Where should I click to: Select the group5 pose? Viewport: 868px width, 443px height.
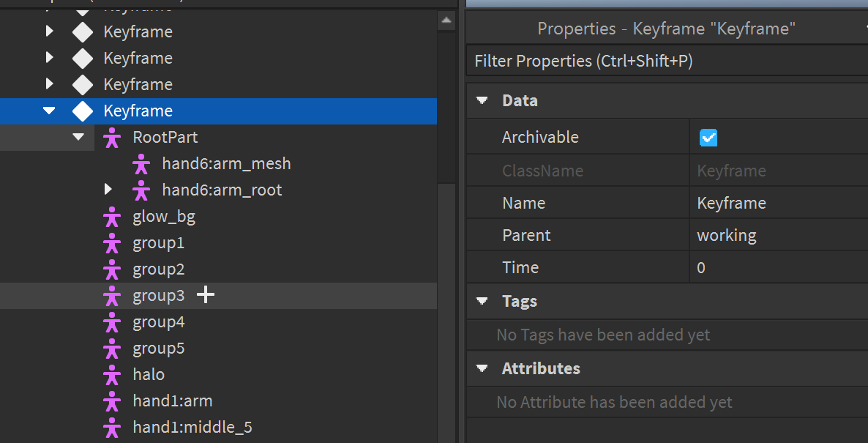158,349
